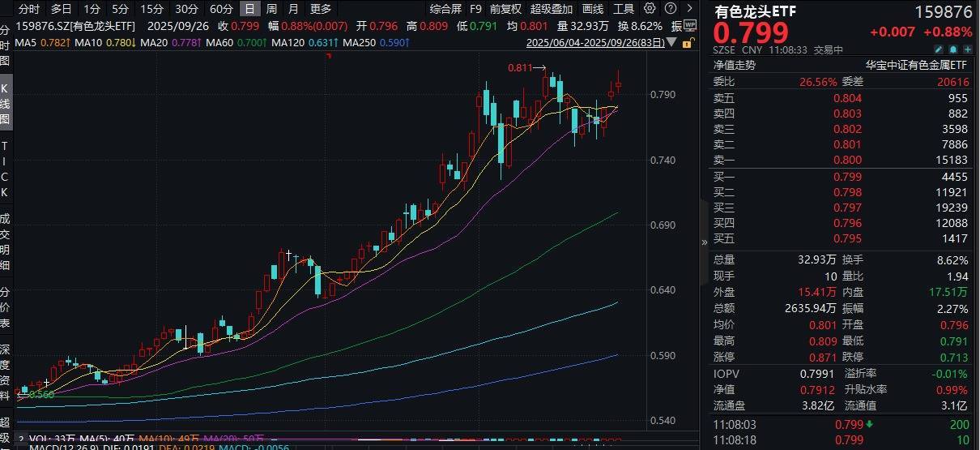Open the 综合屏 view button
Viewport: 980px width, 450px height.
coord(446,9)
